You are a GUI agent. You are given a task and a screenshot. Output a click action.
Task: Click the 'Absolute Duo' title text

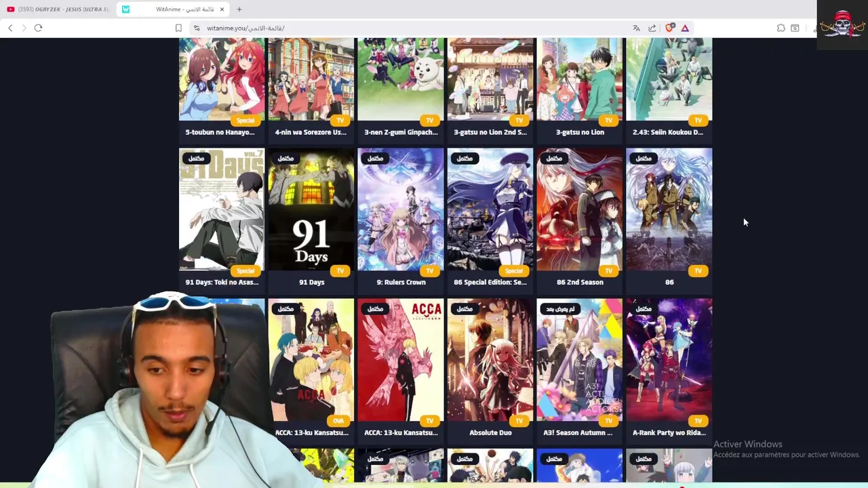coord(490,433)
